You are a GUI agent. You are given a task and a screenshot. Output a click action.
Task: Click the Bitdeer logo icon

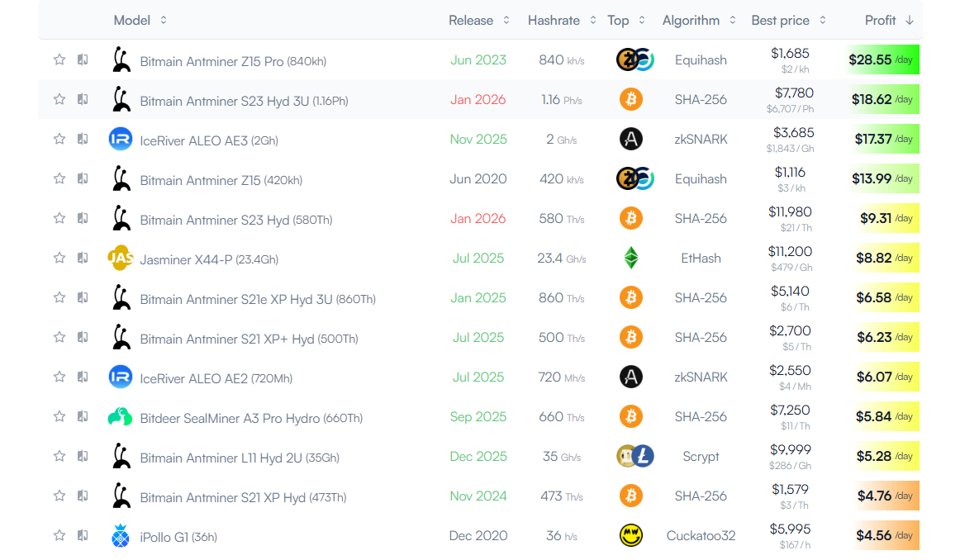click(x=121, y=417)
